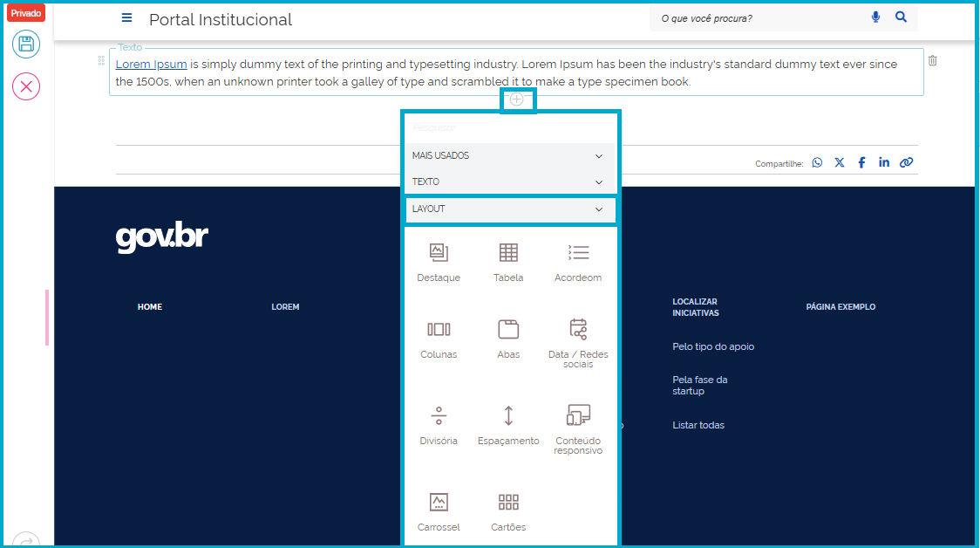Image resolution: width=980 pixels, height=548 pixels.
Task: Click the block search field
Action: tap(508, 128)
